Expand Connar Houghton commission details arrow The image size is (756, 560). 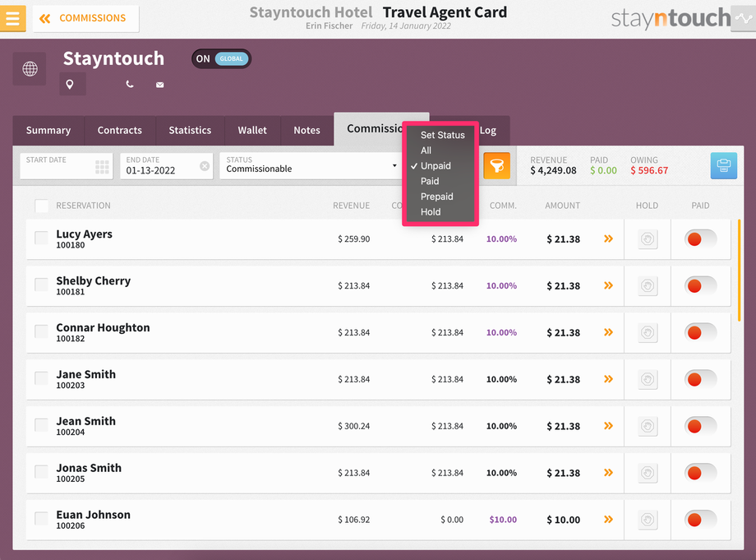click(608, 332)
